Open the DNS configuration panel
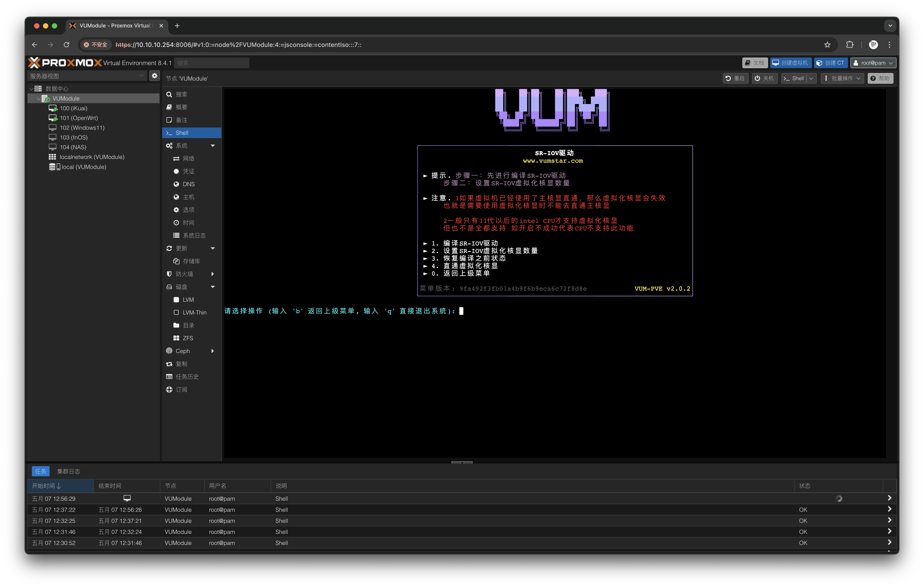The width and height of the screenshot is (924, 587). [x=188, y=184]
